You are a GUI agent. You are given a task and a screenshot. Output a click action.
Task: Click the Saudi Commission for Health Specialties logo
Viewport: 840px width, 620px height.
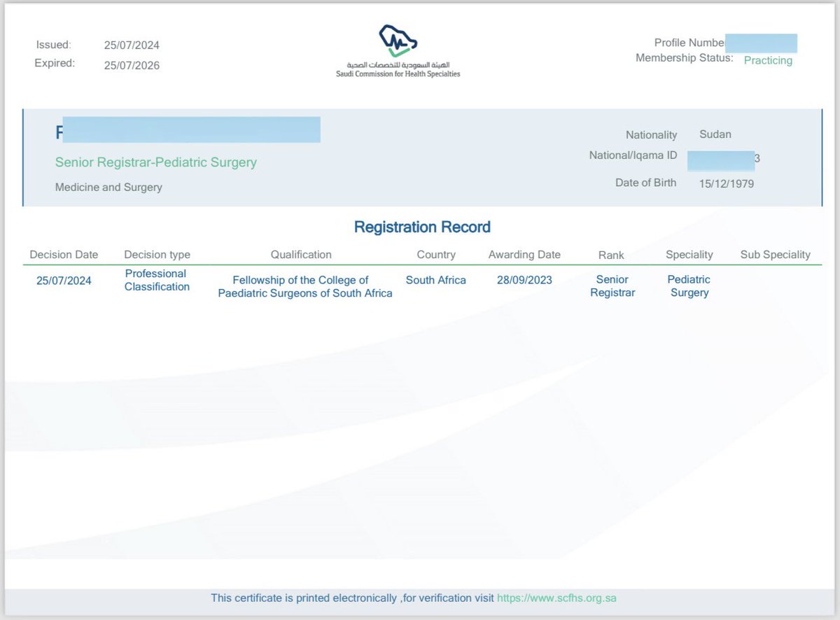click(x=398, y=50)
